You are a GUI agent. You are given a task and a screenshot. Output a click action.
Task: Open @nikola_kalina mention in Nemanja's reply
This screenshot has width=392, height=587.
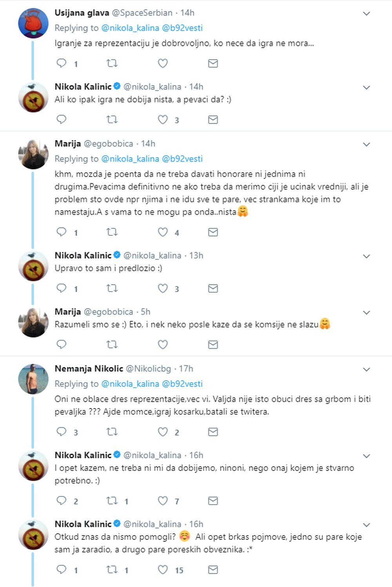pos(130,384)
